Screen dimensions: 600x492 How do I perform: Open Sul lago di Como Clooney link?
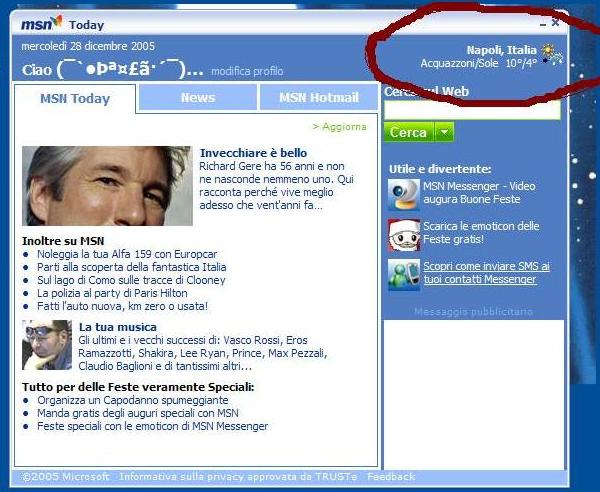(131, 280)
